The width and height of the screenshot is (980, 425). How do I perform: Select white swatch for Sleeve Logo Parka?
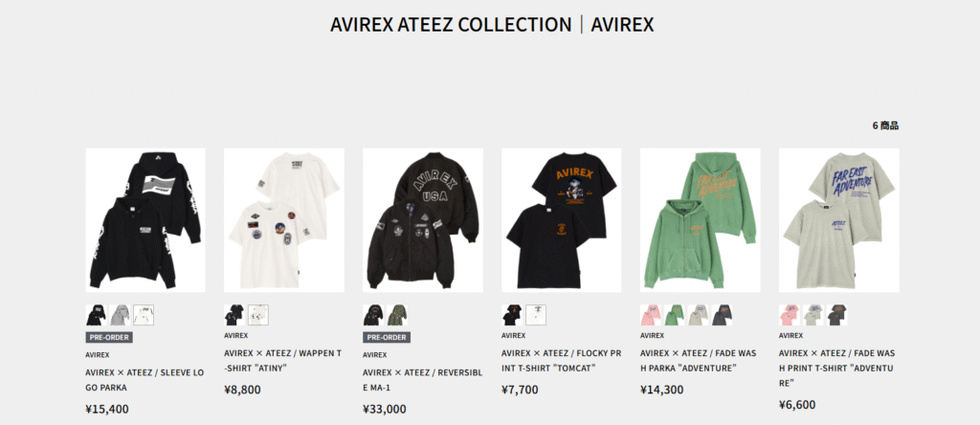pyautogui.click(x=144, y=315)
